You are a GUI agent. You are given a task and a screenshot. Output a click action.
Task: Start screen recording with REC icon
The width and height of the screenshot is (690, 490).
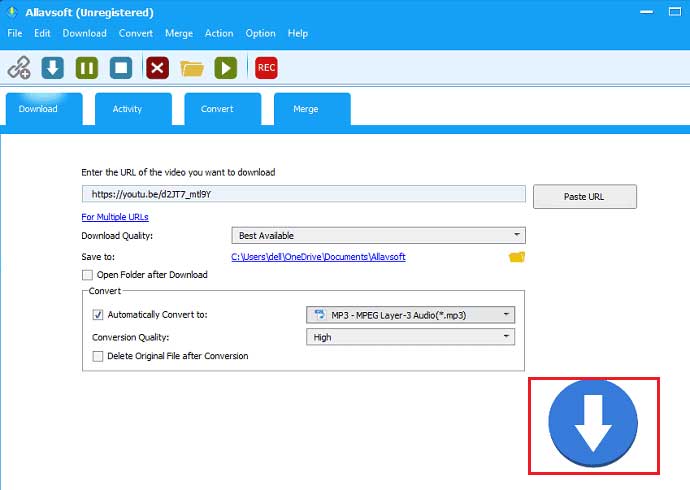[x=266, y=68]
